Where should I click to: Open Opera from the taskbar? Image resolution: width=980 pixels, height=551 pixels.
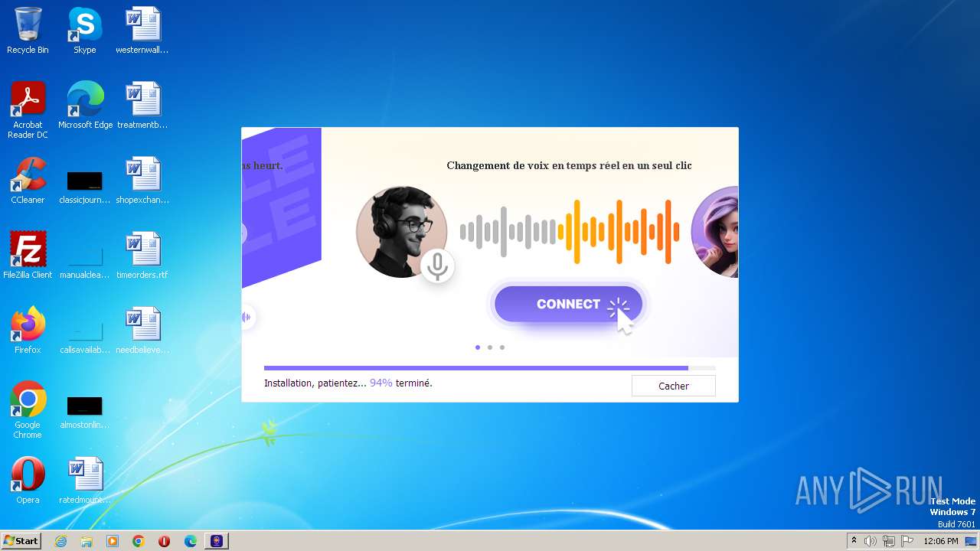(x=164, y=541)
